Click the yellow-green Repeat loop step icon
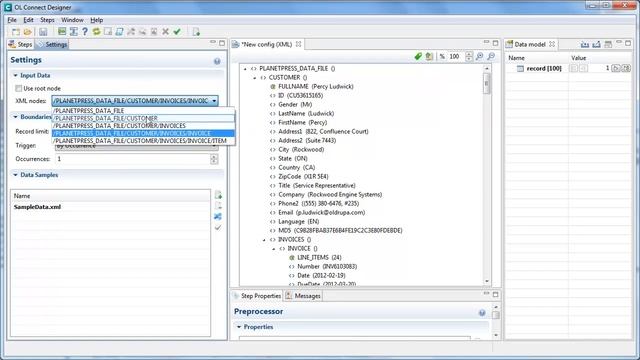 coord(96,31)
